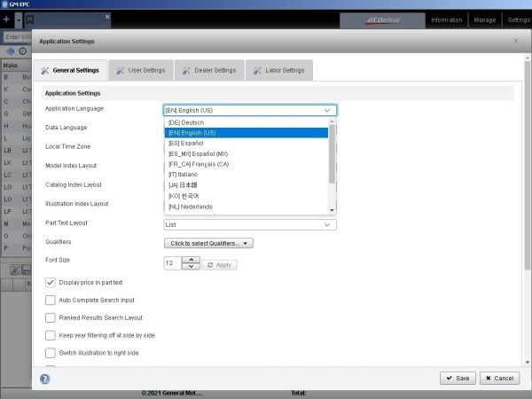
Task: Select [FR_CA] Français (CA) option
Action: click(x=246, y=164)
